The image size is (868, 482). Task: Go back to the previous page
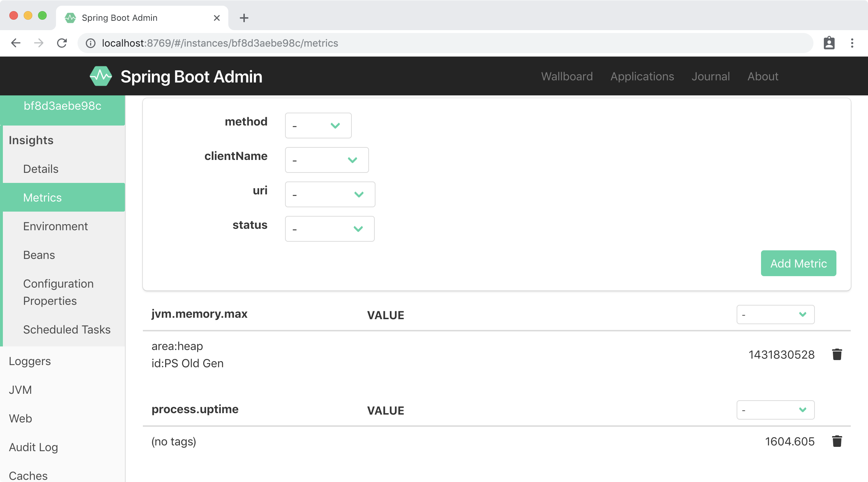click(16, 43)
